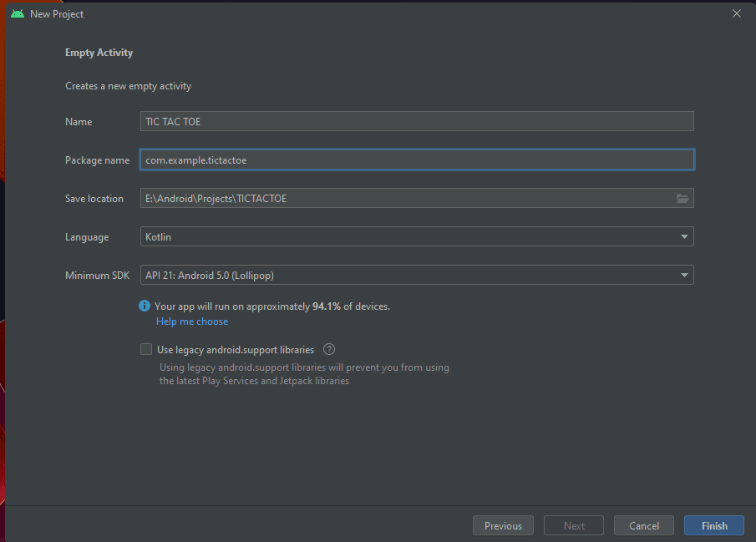This screenshot has width=756, height=542.
Task: Enable Use legacy android.support libraries checkbox
Action: tap(146, 349)
